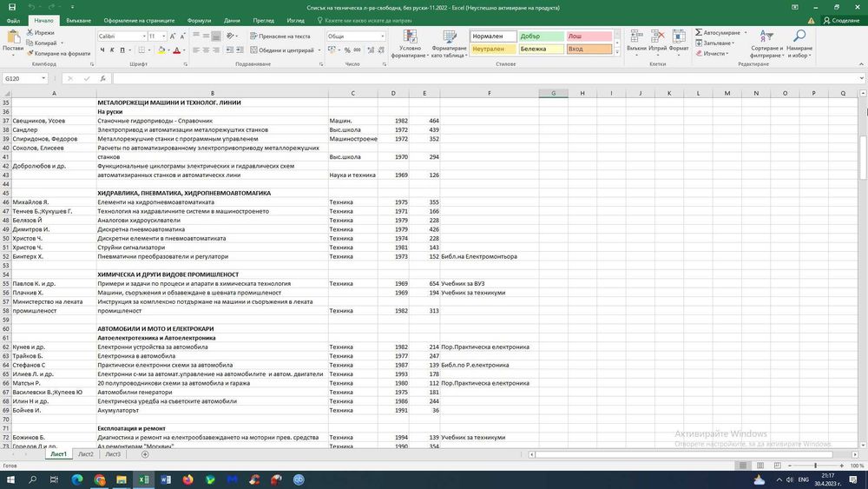The width and height of the screenshot is (868, 489).
Task: Add a new sheet with plus icon
Action: (145, 454)
